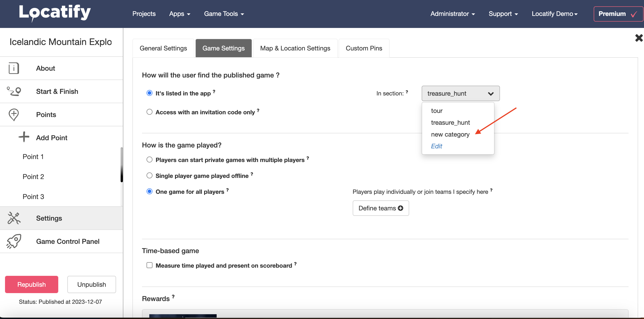Image resolution: width=644 pixels, height=319 pixels.
Task: Expand the Support menu
Action: (x=503, y=14)
